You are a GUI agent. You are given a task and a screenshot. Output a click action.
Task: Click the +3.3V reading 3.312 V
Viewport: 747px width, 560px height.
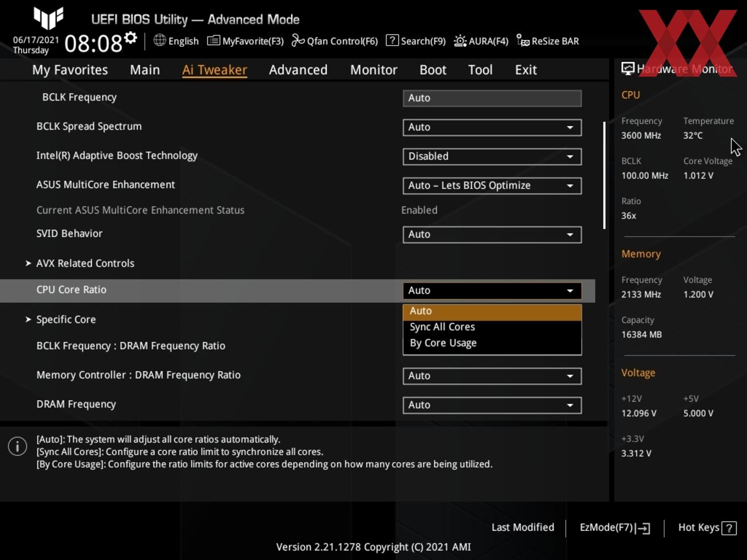(x=636, y=453)
